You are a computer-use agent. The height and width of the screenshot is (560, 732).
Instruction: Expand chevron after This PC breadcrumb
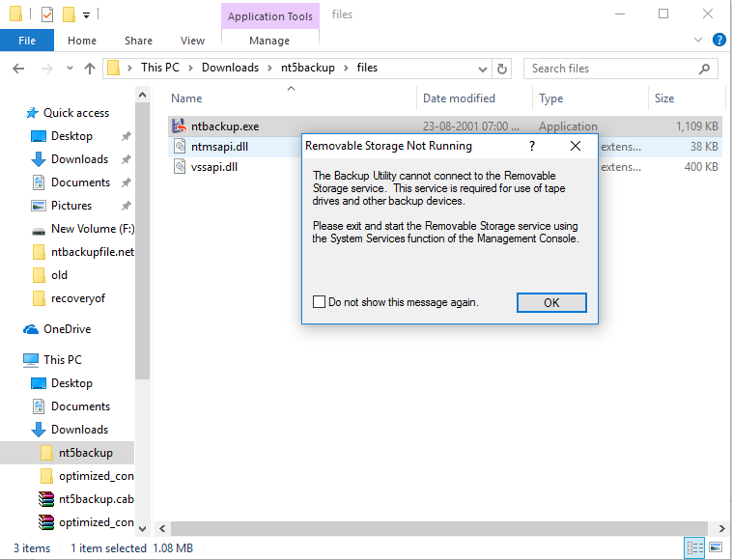pyautogui.click(x=190, y=69)
